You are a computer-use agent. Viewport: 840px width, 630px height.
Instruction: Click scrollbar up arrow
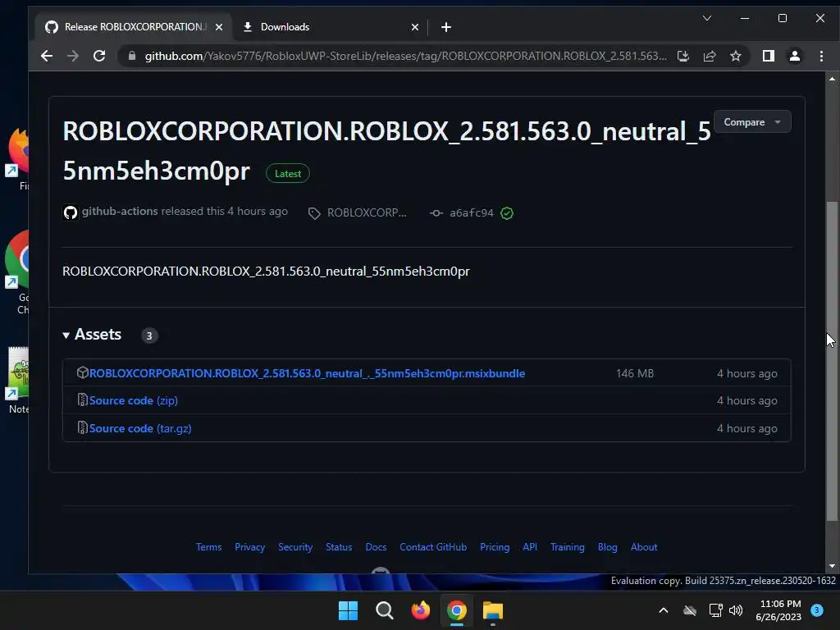pos(832,80)
